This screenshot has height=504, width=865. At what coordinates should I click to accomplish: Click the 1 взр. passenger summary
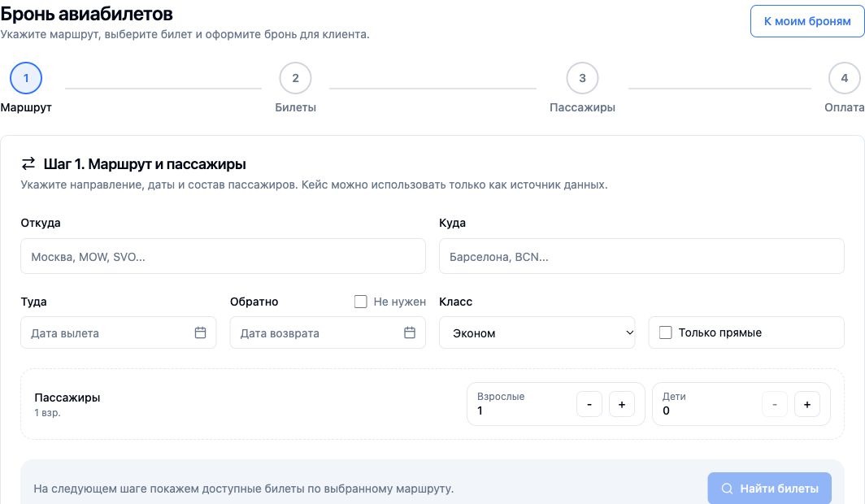tap(47, 413)
